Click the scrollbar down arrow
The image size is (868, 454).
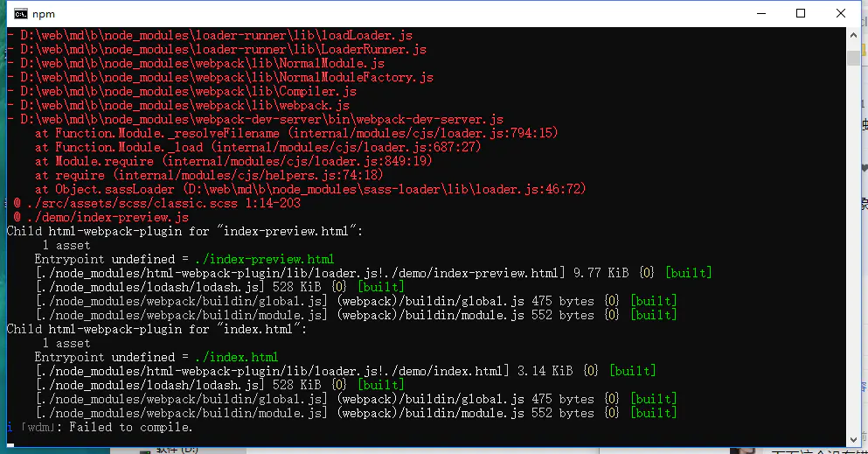(853, 440)
